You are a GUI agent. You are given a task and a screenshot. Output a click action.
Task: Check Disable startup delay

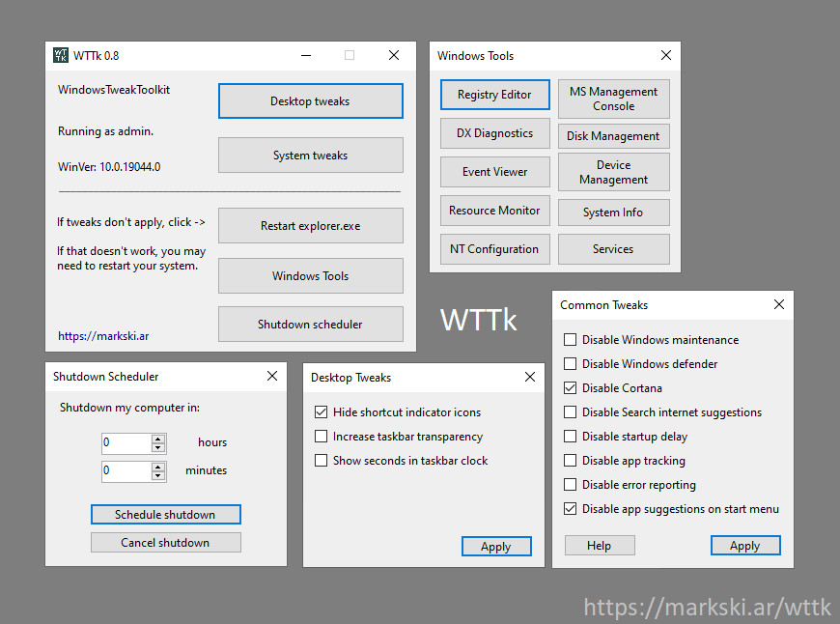(570, 437)
